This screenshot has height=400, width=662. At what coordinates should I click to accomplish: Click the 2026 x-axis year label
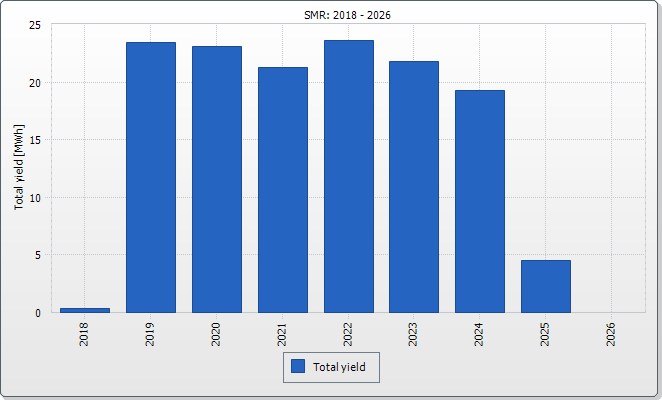pos(611,333)
